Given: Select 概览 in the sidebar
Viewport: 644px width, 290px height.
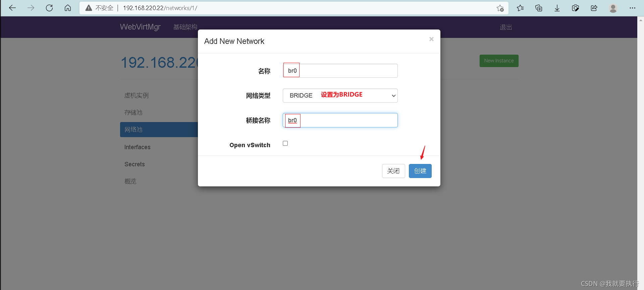Looking at the screenshot, I should pyautogui.click(x=130, y=181).
